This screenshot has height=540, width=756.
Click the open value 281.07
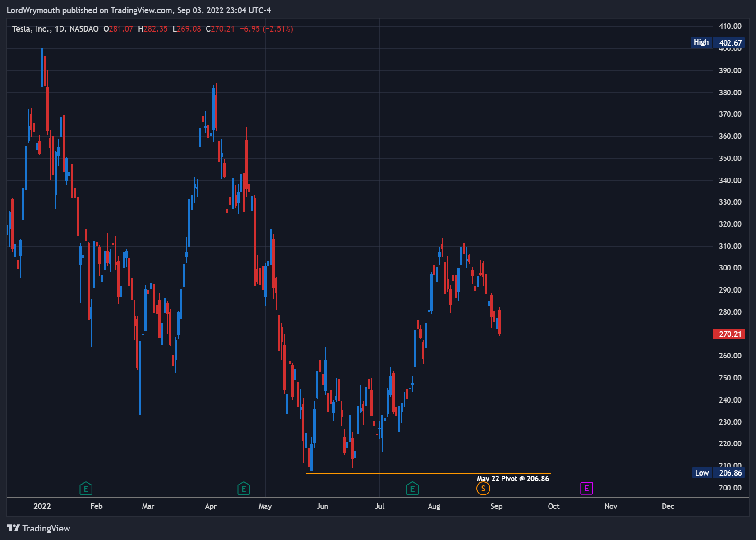[x=121, y=29]
